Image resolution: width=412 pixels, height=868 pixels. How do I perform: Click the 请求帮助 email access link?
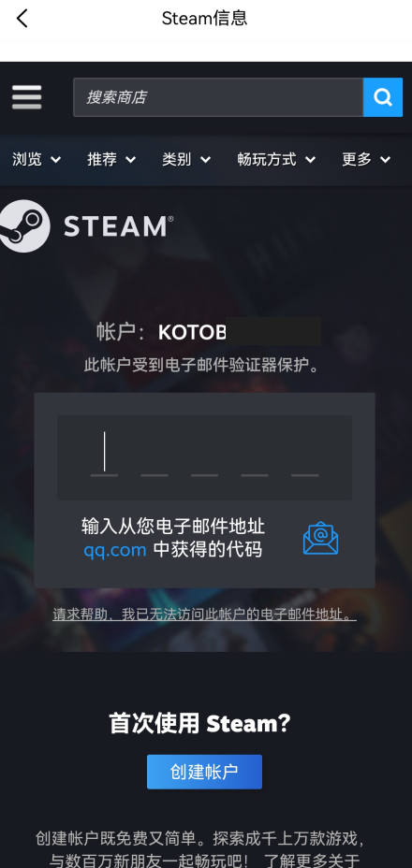click(205, 614)
